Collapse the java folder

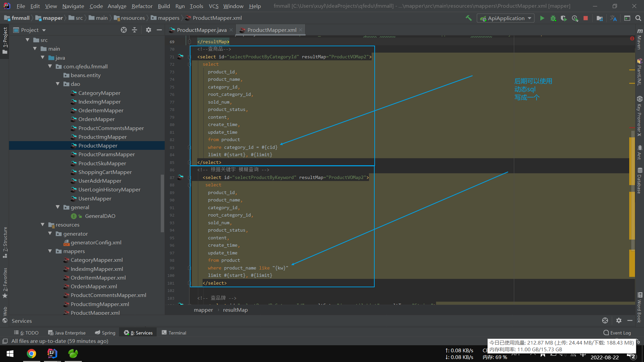[43, 58]
